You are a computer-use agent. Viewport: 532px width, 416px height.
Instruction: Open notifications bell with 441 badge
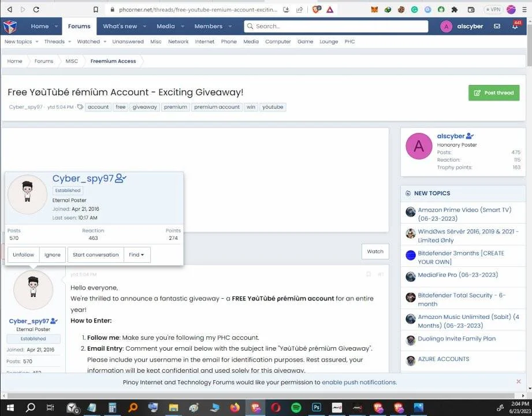515,26
